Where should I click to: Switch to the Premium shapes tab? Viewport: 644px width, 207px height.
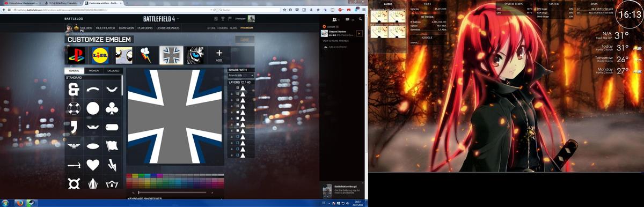(x=94, y=70)
